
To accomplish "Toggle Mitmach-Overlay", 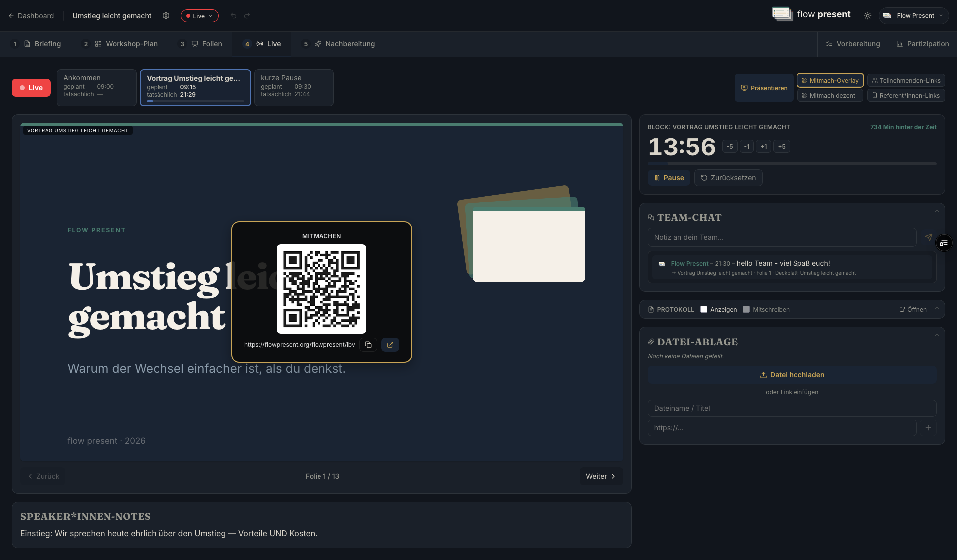I will point(830,80).
